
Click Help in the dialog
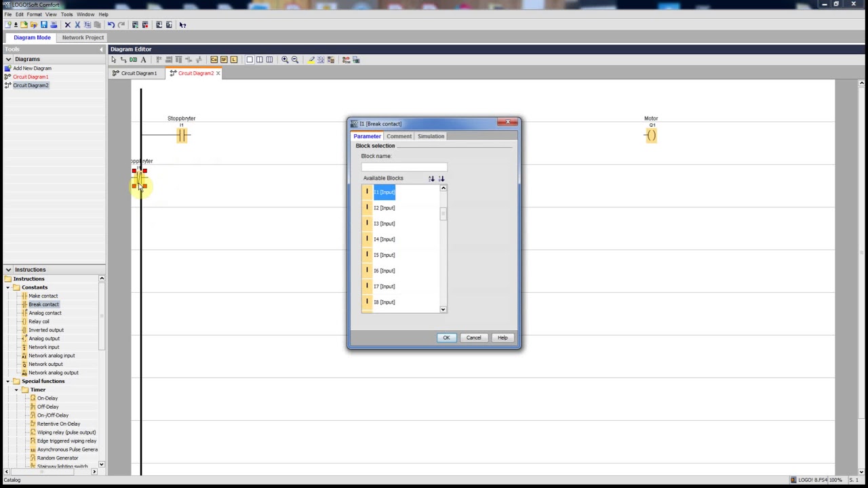[x=502, y=338]
